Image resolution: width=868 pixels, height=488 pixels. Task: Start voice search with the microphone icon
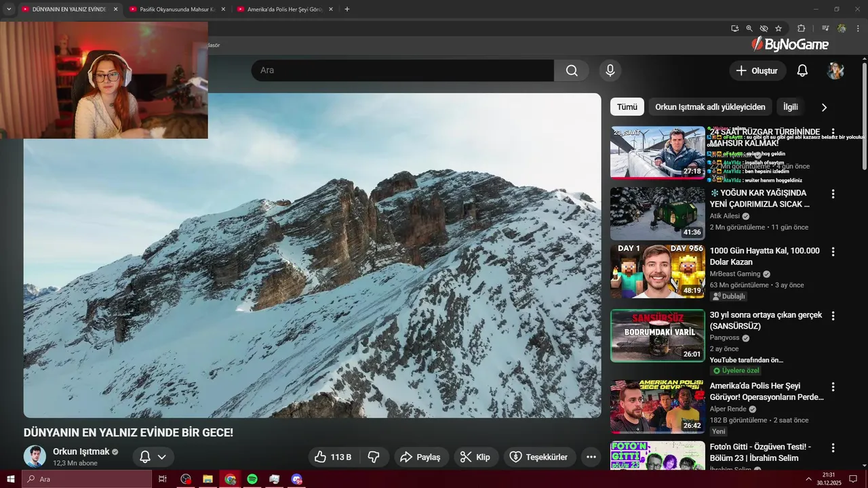tap(610, 70)
